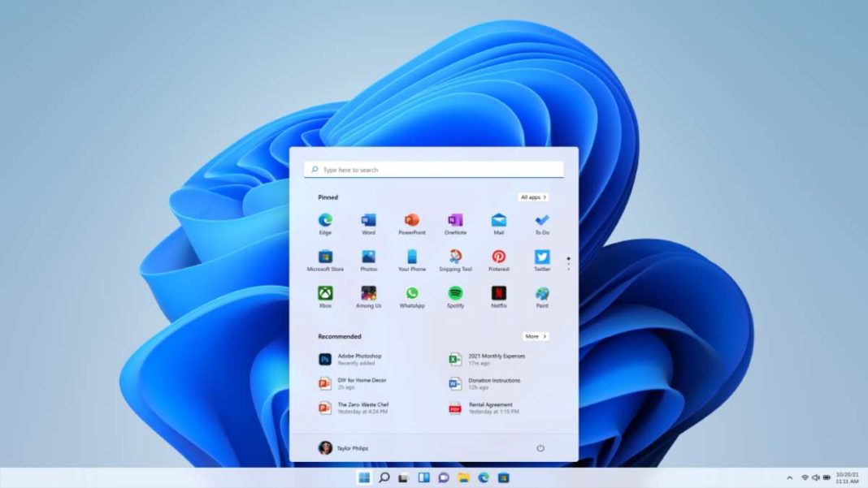
Task: Expand hidden system tray icons
Action: click(x=790, y=477)
